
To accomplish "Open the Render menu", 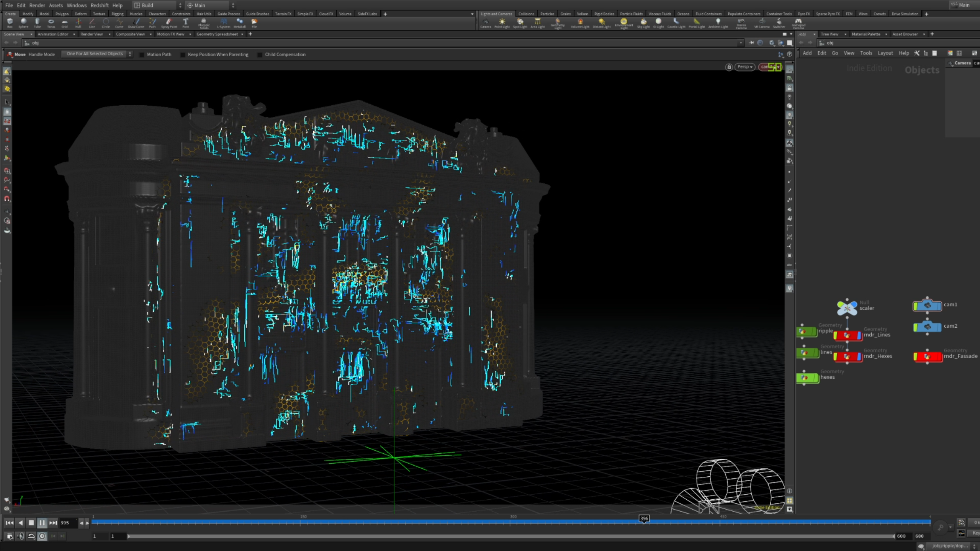I will pyautogui.click(x=37, y=5).
